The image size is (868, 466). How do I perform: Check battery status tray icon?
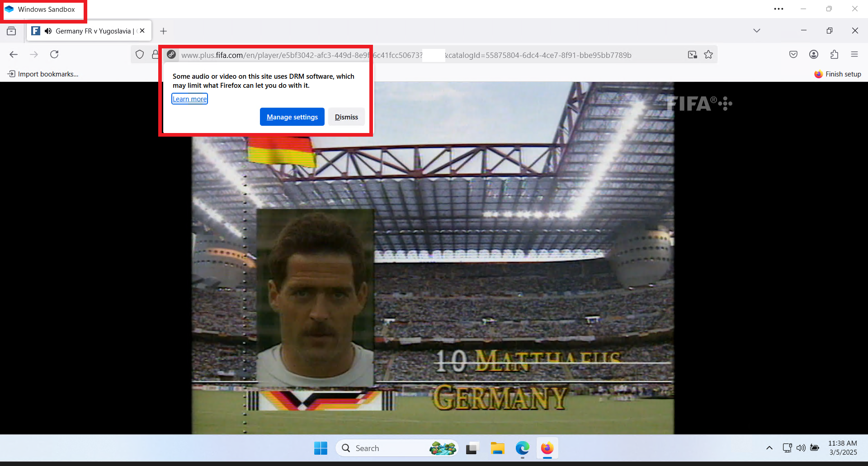pos(815,448)
